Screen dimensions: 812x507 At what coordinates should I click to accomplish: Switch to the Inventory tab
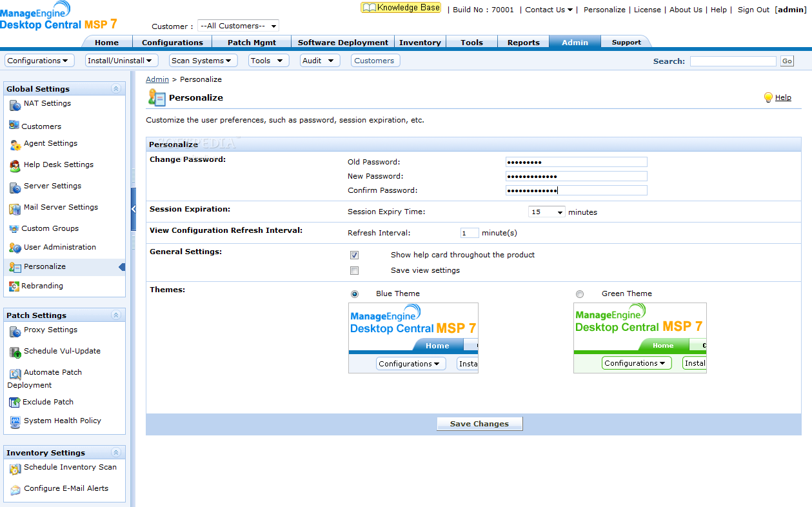tap(420, 42)
